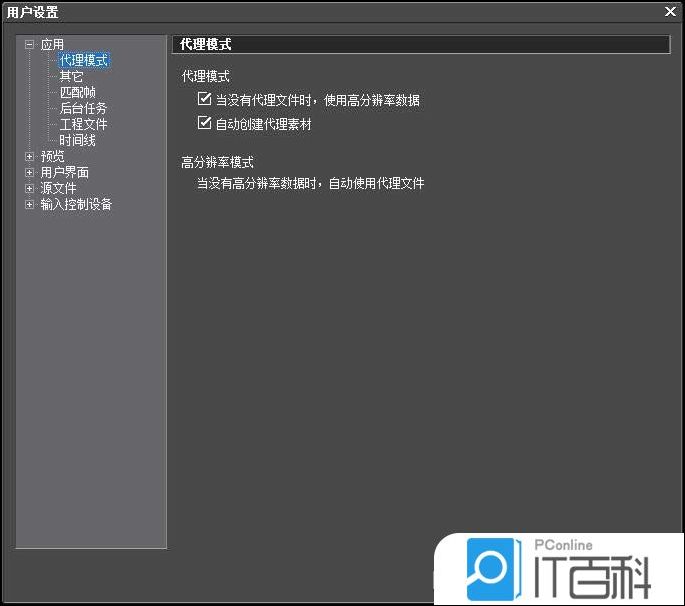The image size is (685, 606).
Task: Click the text 当没有高分辨率数据时，自动使用代理文件
Action: [310, 183]
